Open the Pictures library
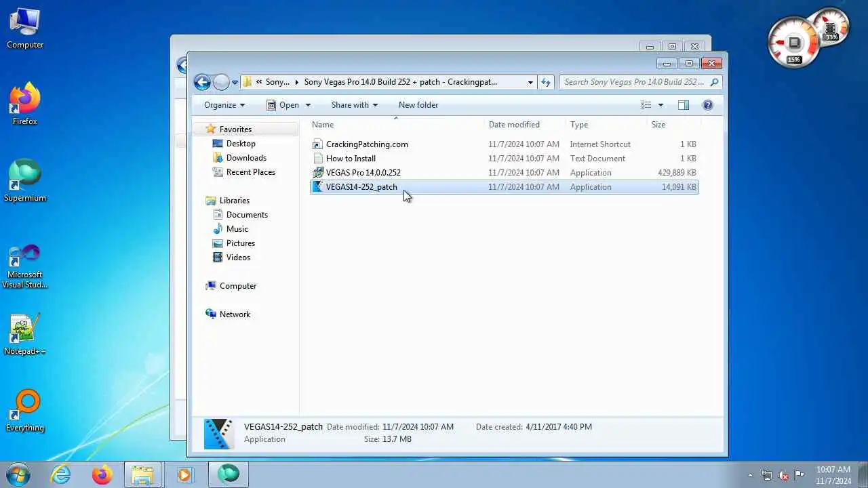This screenshot has width=868, height=488. pyautogui.click(x=241, y=243)
